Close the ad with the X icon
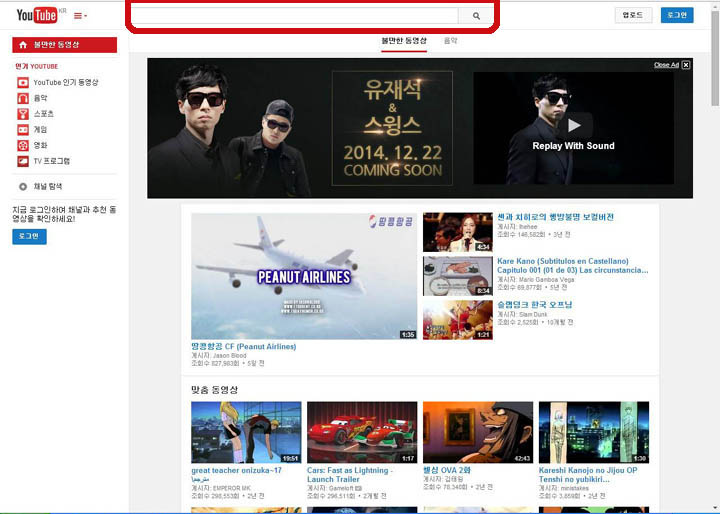 [x=686, y=65]
